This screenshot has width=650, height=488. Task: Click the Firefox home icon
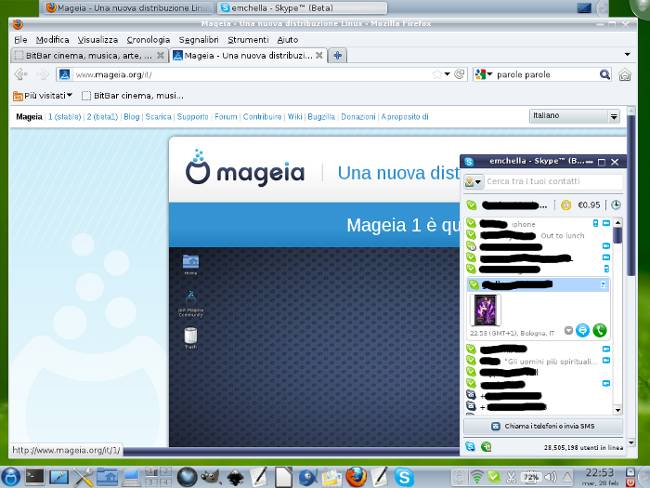pos(625,75)
